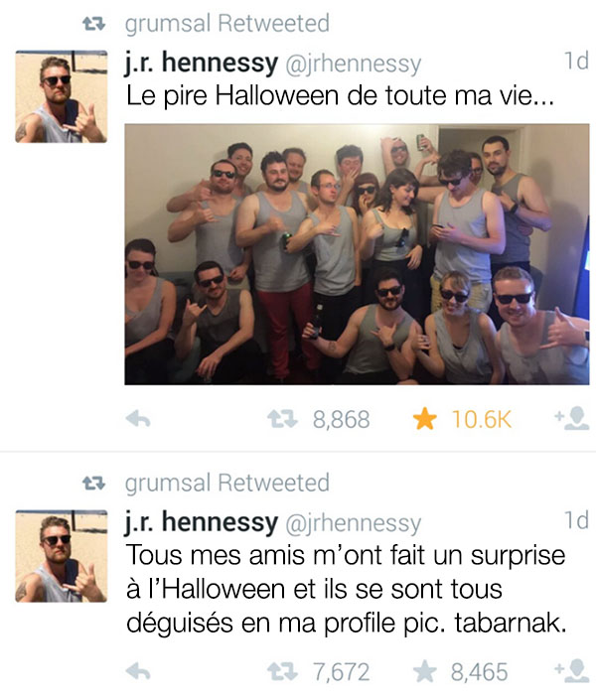Retweet the tweet with 8,868 retweets

(x=282, y=419)
